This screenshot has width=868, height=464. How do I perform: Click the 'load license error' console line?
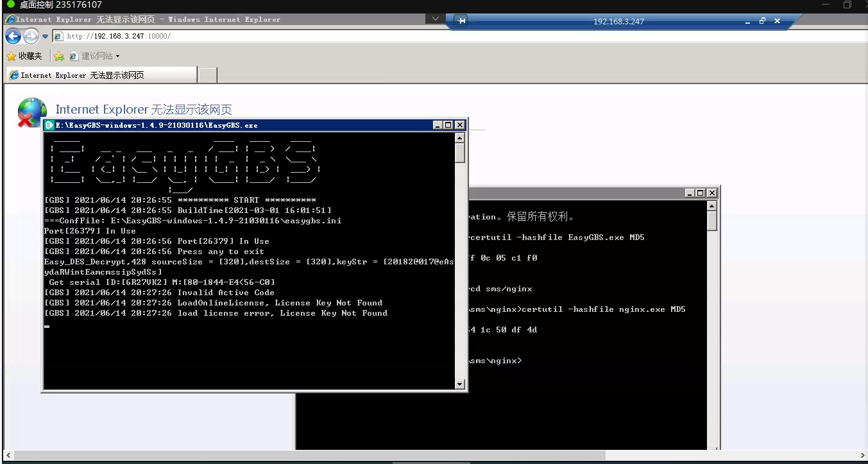(216, 313)
